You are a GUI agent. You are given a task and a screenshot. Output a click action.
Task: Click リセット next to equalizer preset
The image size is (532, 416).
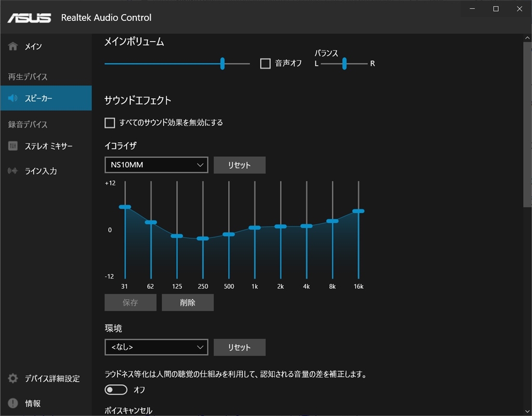pos(240,165)
